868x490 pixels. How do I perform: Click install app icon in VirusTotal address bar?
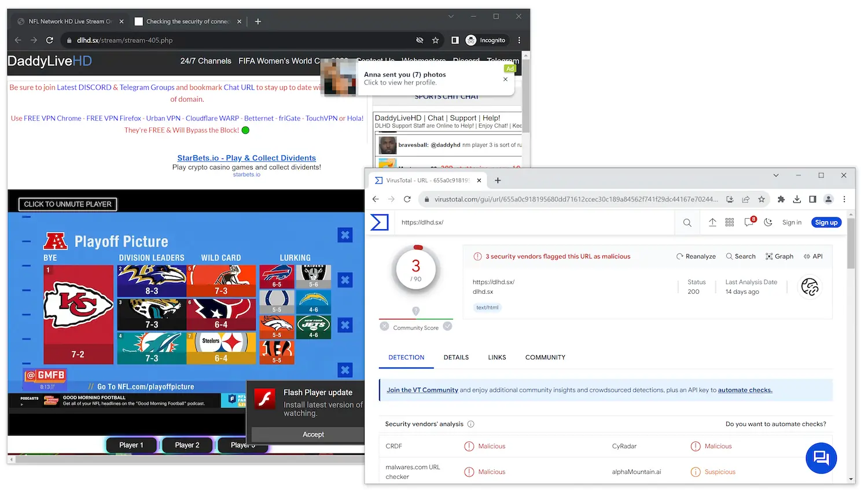tap(730, 199)
